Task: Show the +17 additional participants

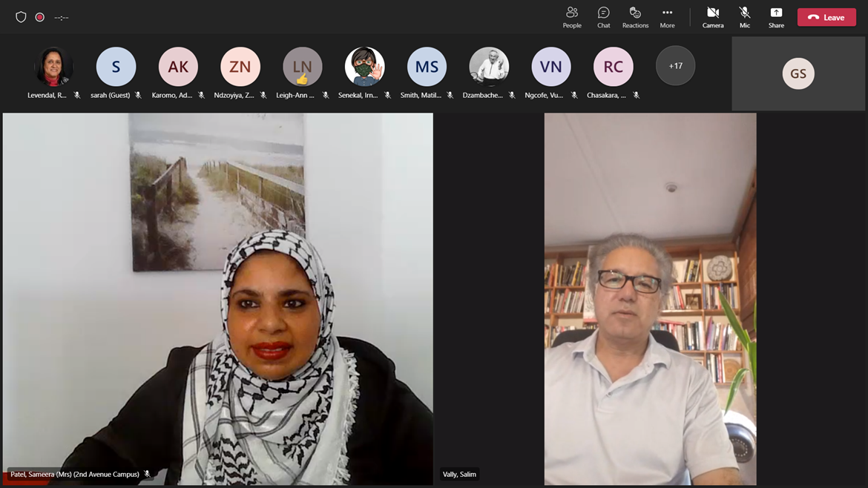Action: tap(675, 66)
